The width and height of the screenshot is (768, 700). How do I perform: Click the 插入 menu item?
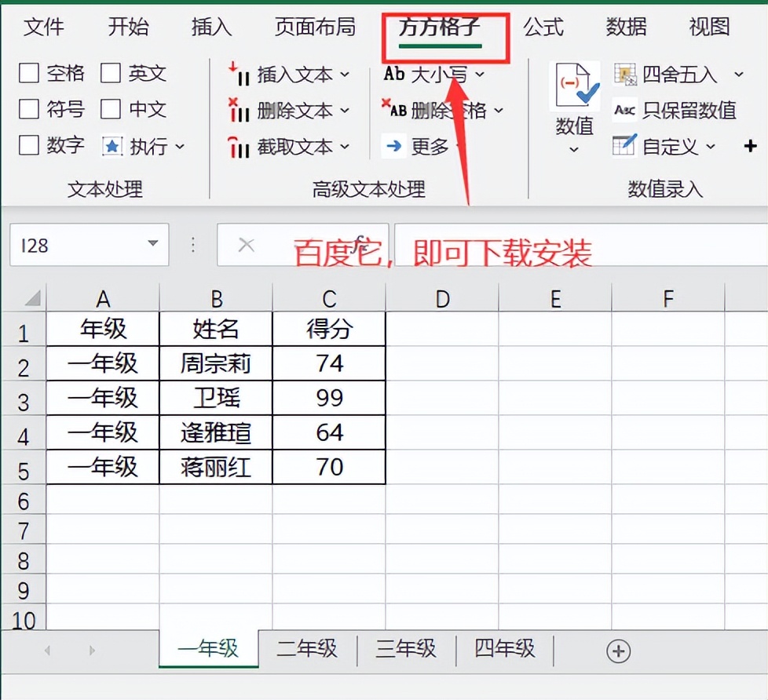coord(210,27)
